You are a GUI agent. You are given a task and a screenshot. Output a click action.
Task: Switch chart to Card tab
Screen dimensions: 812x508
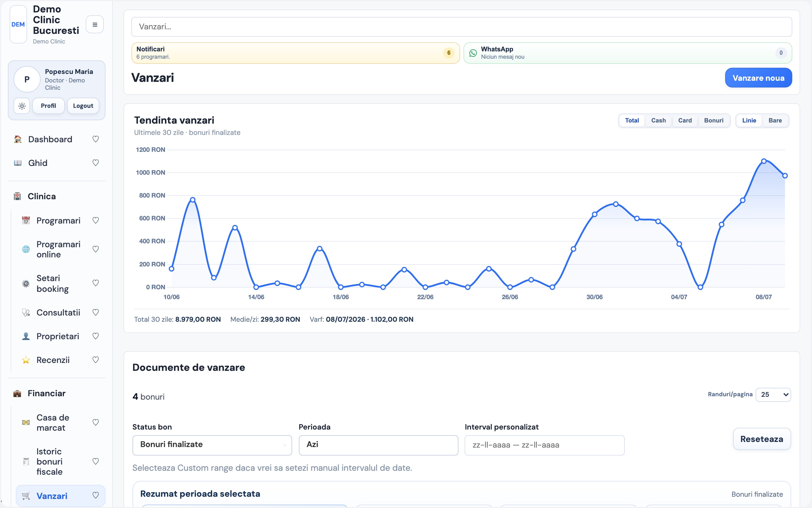tap(685, 121)
